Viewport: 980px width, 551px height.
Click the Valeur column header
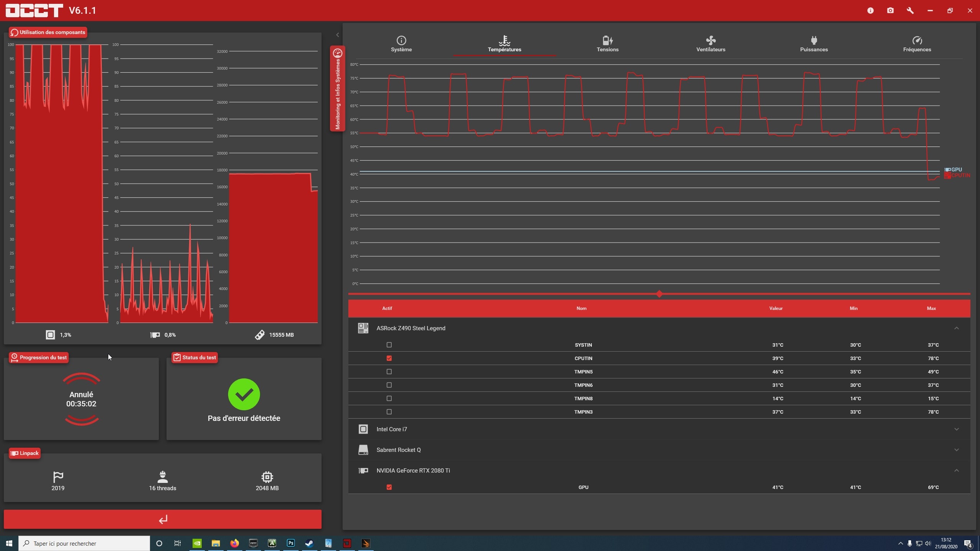tap(776, 308)
